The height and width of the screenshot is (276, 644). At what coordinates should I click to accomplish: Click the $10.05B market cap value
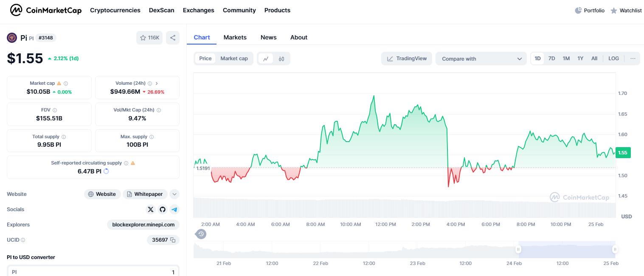[x=38, y=92]
